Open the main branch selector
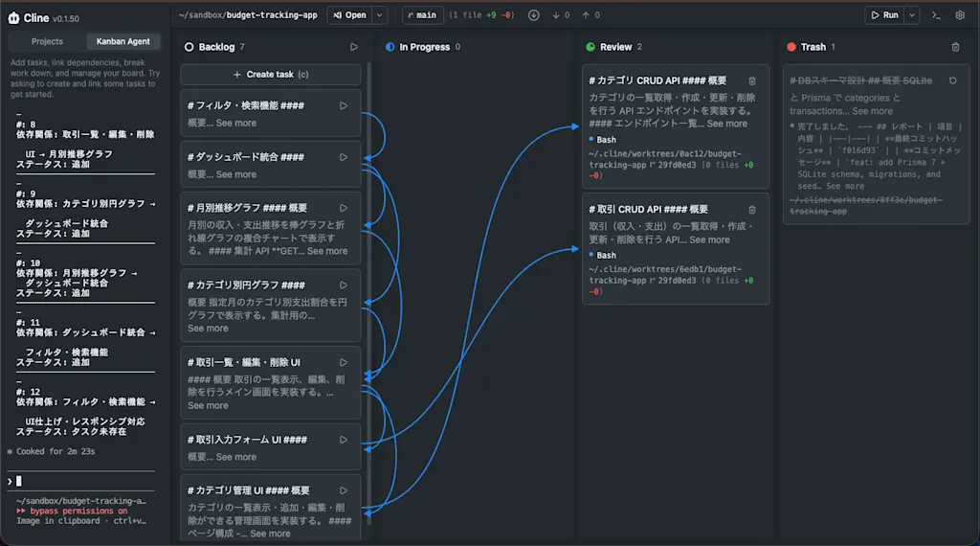 [x=422, y=15]
